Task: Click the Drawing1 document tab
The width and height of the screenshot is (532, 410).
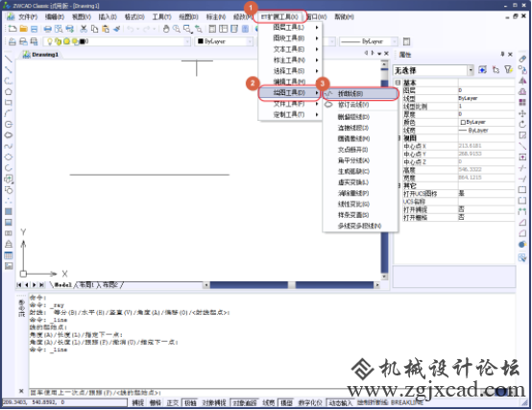Action: click(x=41, y=55)
